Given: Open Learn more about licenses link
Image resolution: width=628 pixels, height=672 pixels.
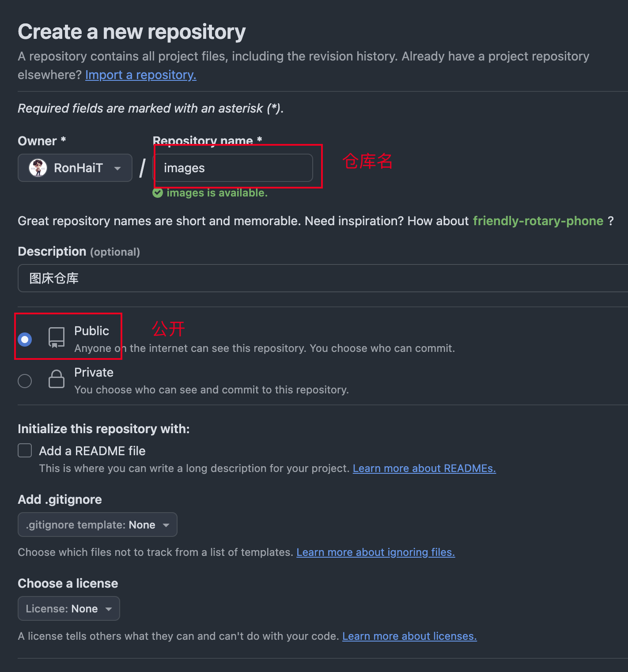Looking at the screenshot, I should (x=410, y=636).
